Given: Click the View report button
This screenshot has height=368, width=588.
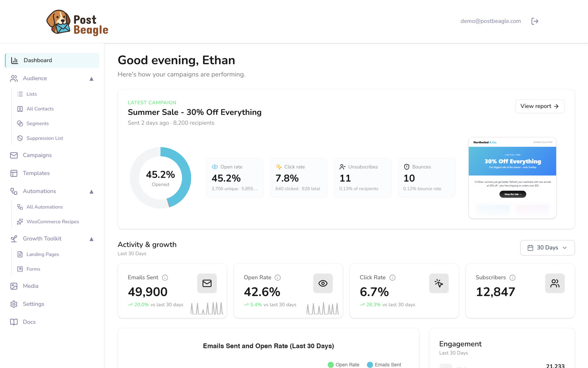Looking at the screenshot, I should point(540,106).
